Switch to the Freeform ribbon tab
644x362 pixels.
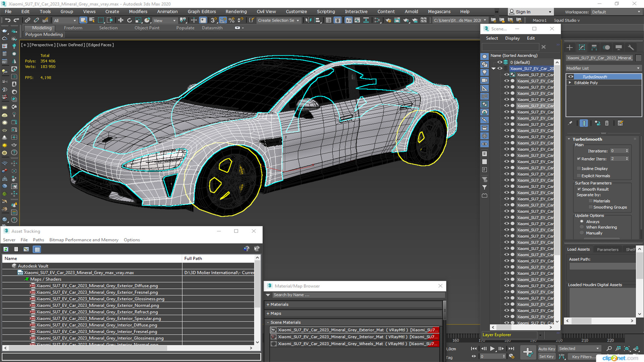point(73,28)
